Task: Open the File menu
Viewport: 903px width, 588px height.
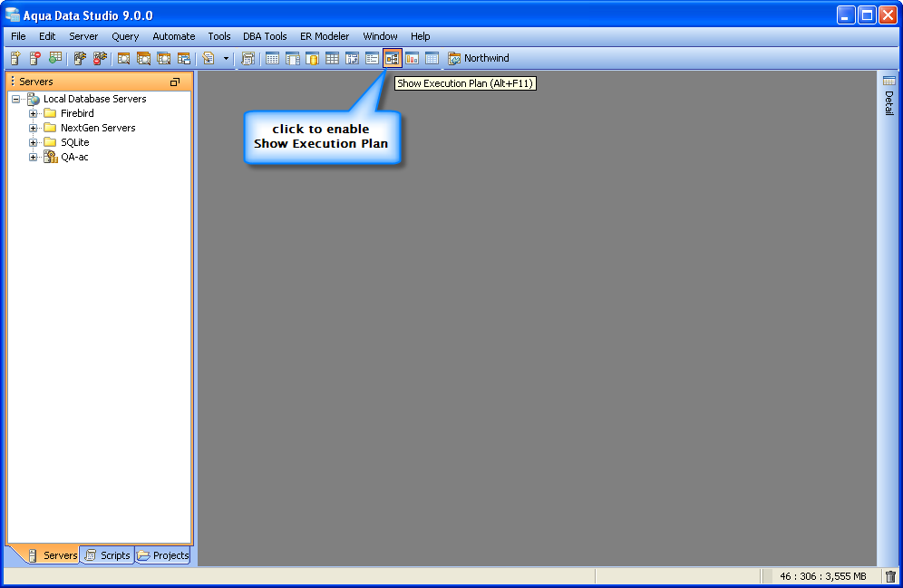Action: click(x=18, y=36)
